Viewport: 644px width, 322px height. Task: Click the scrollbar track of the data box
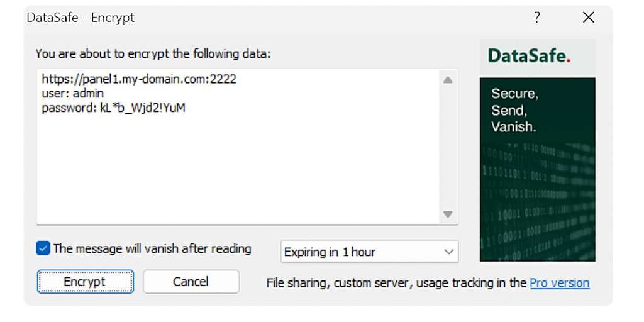click(x=448, y=145)
